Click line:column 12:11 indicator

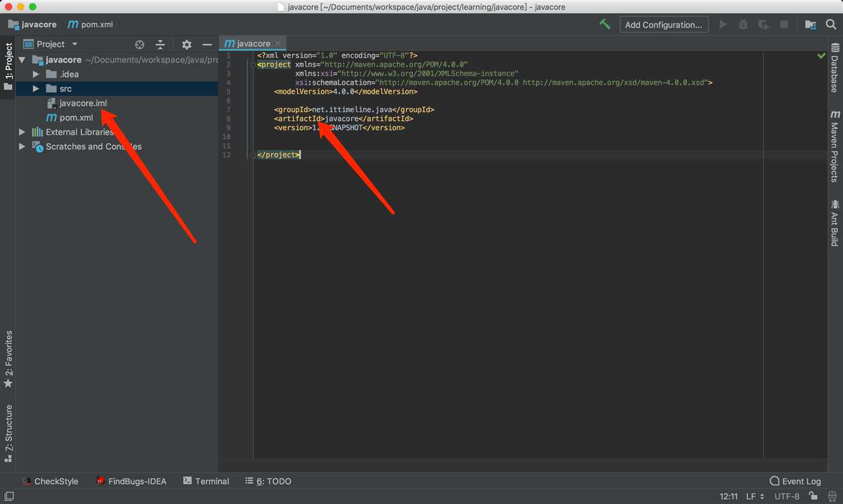point(729,497)
